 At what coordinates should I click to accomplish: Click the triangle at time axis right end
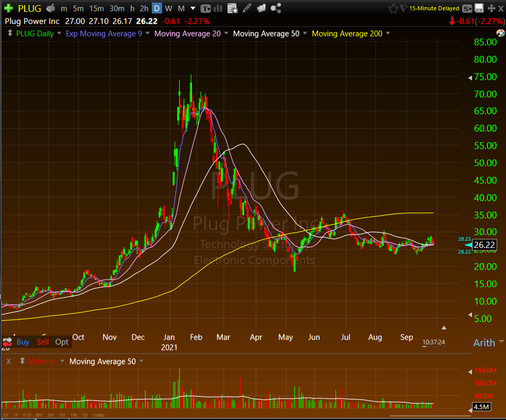(x=444, y=328)
